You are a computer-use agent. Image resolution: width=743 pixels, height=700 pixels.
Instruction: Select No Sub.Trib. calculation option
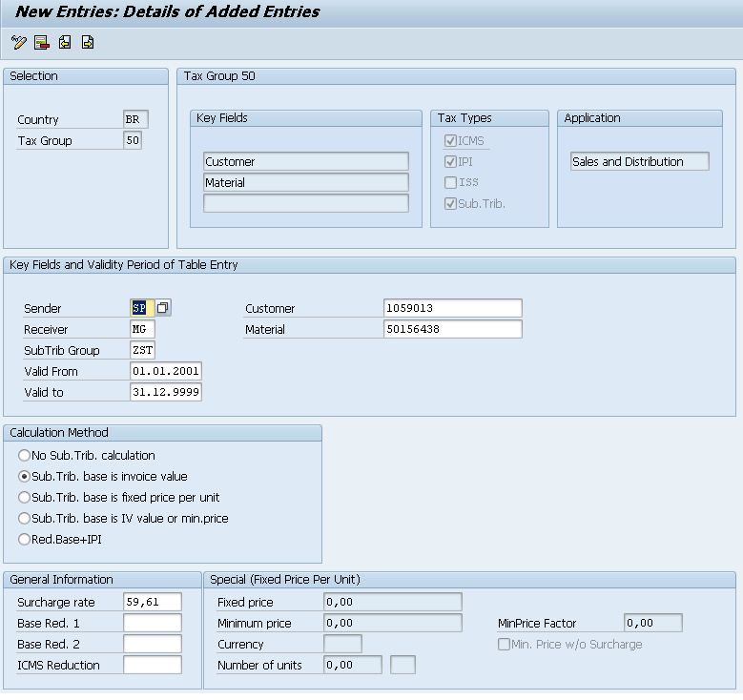(25, 456)
